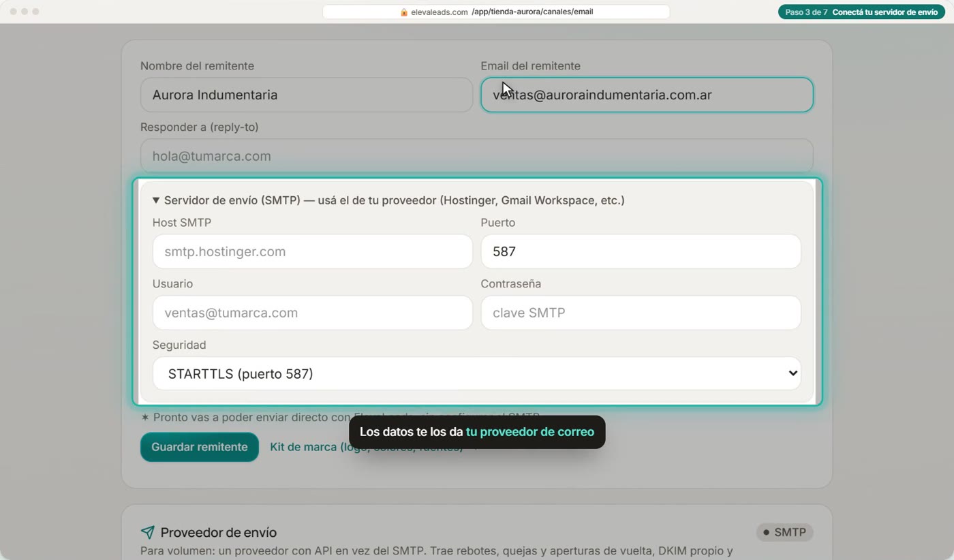This screenshot has height=560, width=954.
Task: Click the Contraseña input field
Action: [641, 313]
